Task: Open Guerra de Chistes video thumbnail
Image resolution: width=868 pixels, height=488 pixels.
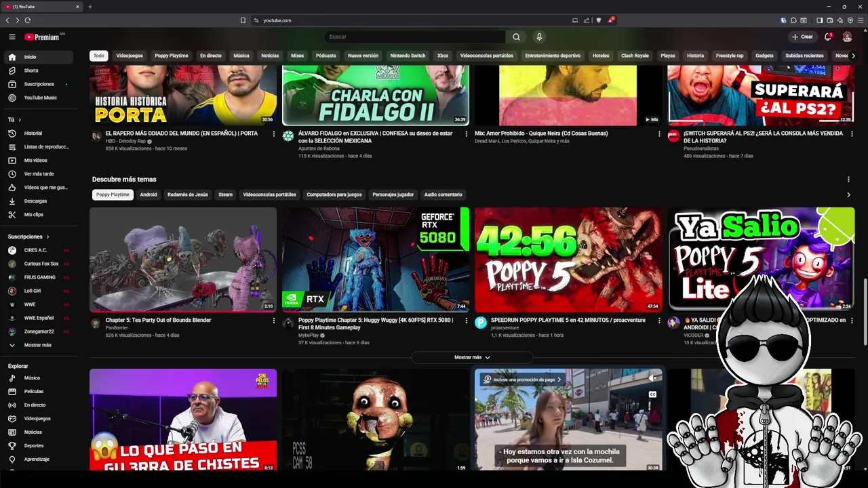Action: (183, 420)
